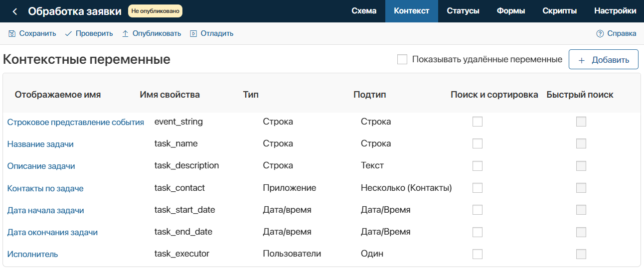
Task: Enable Показывать удалённые переменные checkbox
Action: coord(402,59)
